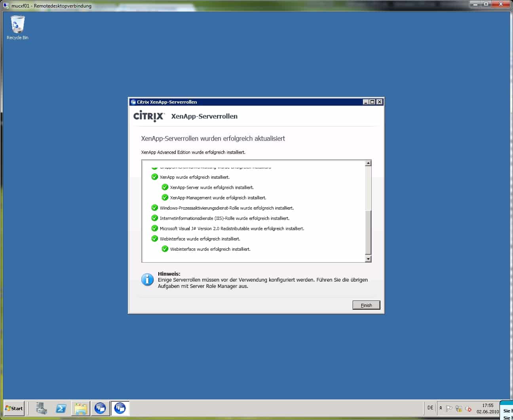Click the Citrix dialog title bar icon
This screenshot has width=513, height=420.
coord(133,102)
